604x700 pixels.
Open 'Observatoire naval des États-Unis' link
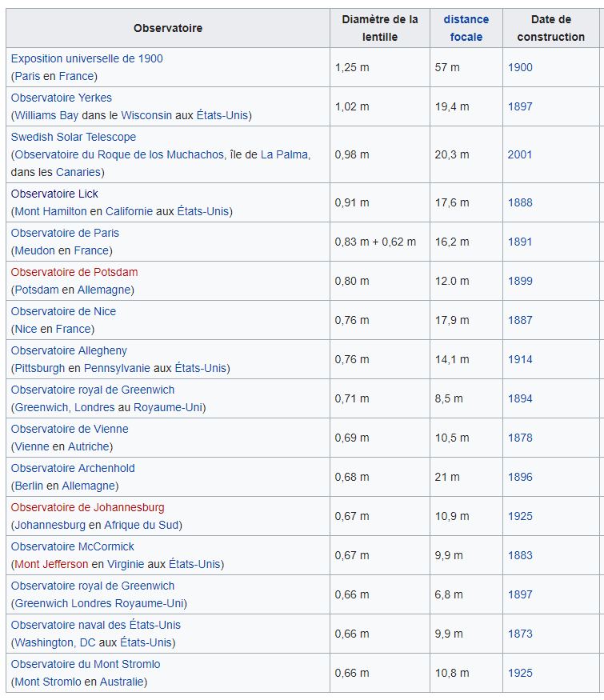click(96, 625)
